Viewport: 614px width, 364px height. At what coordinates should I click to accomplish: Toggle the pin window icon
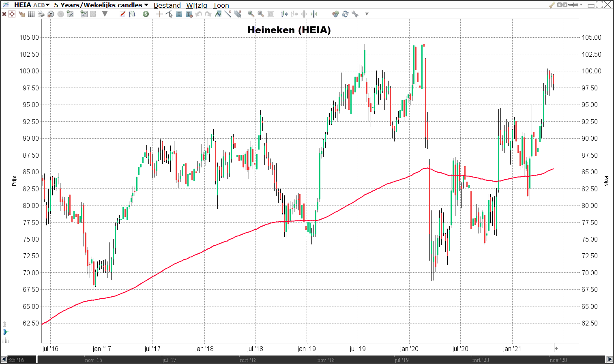[573, 5]
